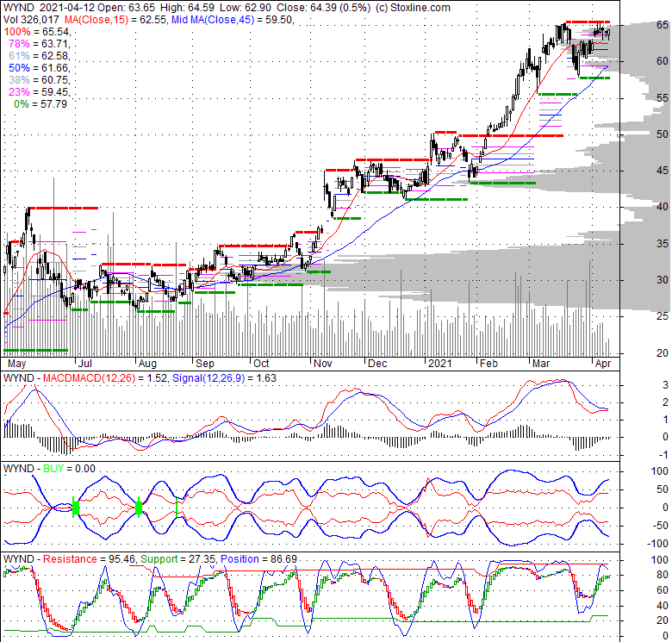Click the 'WYND - BUY = 0.00' panel label

pos(49,469)
